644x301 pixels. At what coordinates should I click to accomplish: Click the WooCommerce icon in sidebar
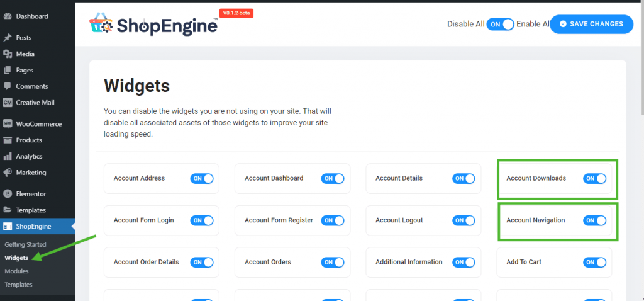[8, 124]
